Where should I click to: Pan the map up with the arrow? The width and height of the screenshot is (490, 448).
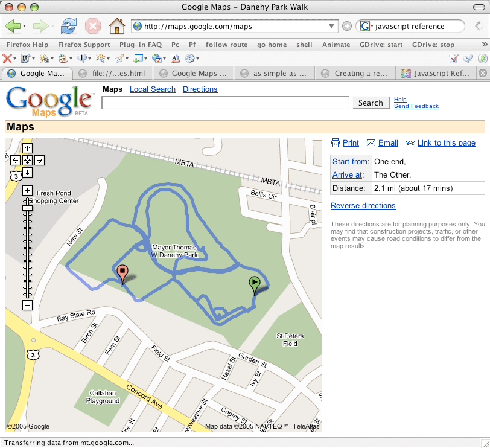click(28, 148)
